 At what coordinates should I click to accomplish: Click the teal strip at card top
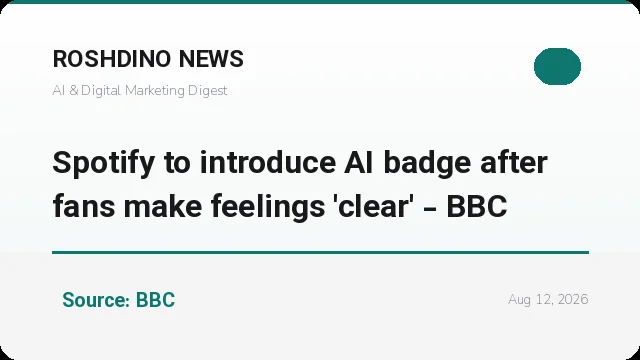320,2
